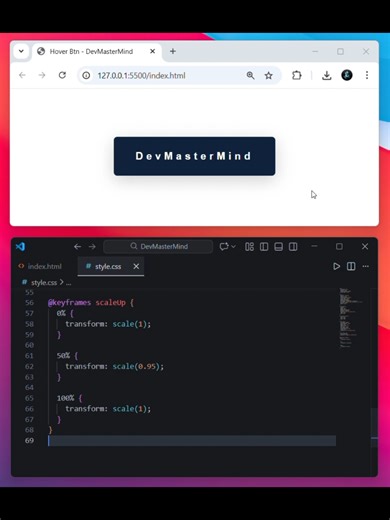This screenshot has height=520, width=390.
Task: Click transform: scale(1) on line 66
Action: point(108,409)
